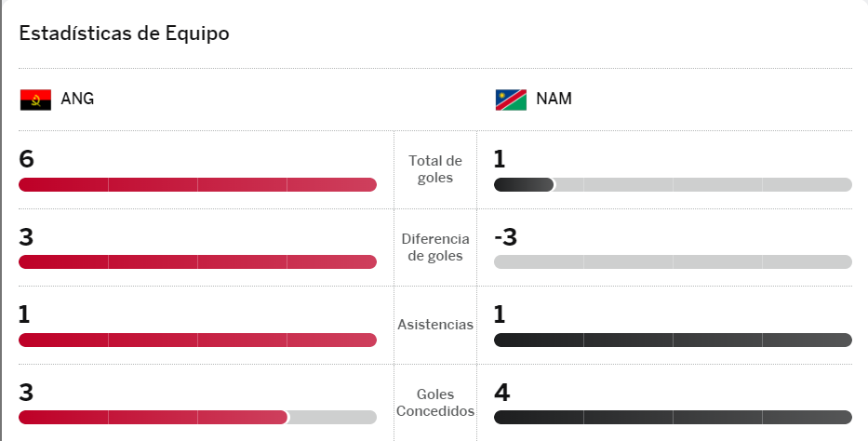
Task: Click Namibia's goals conceded value 4
Action: click(x=501, y=392)
